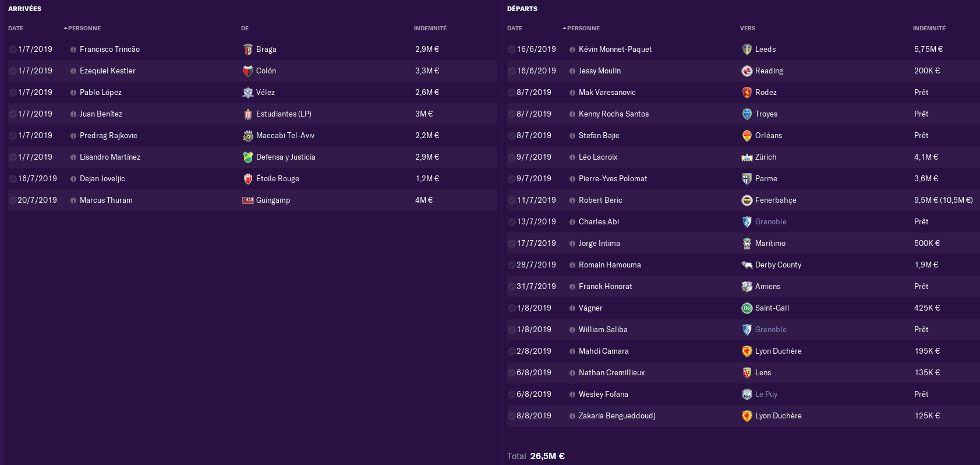Select the 4M € fee for Marcus Thuram

pyautogui.click(x=424, y=200)
